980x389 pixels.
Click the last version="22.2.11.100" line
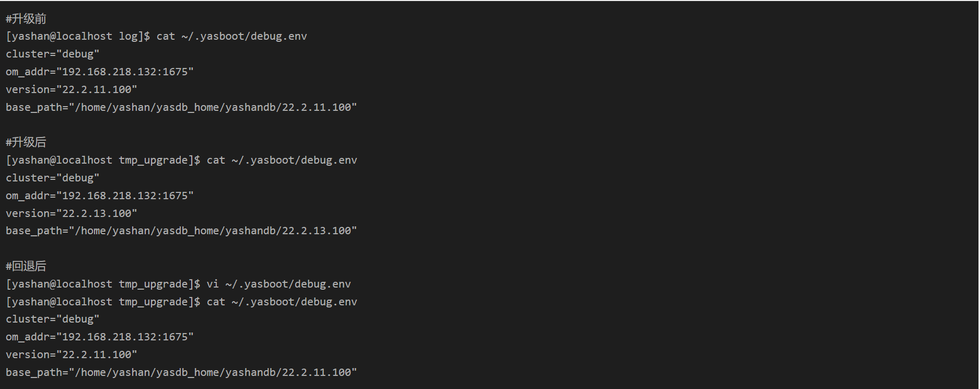point(71,354)
